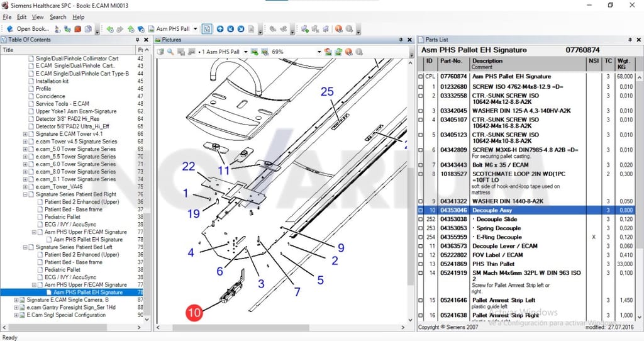The width and height of the screenshot is (644, 341).
Task: Click the grey forward navigation arrow
Action: click(120, 29)
